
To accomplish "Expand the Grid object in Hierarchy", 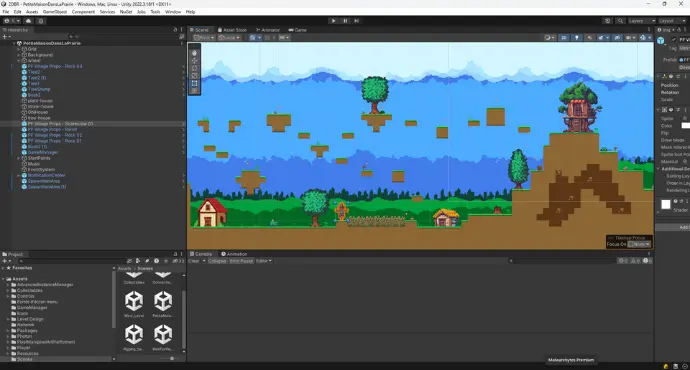I will (x=18, y=49).
